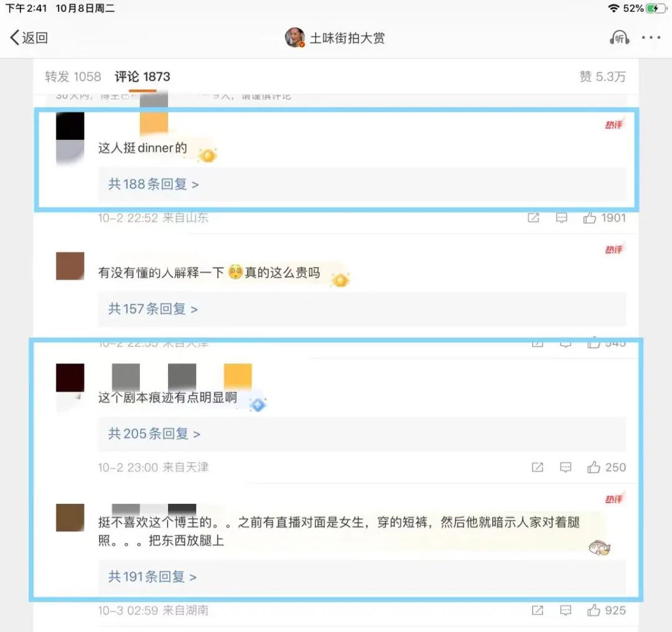
Task: Open 土味街拍大赏 profile avatar
Action: point(295,38)
